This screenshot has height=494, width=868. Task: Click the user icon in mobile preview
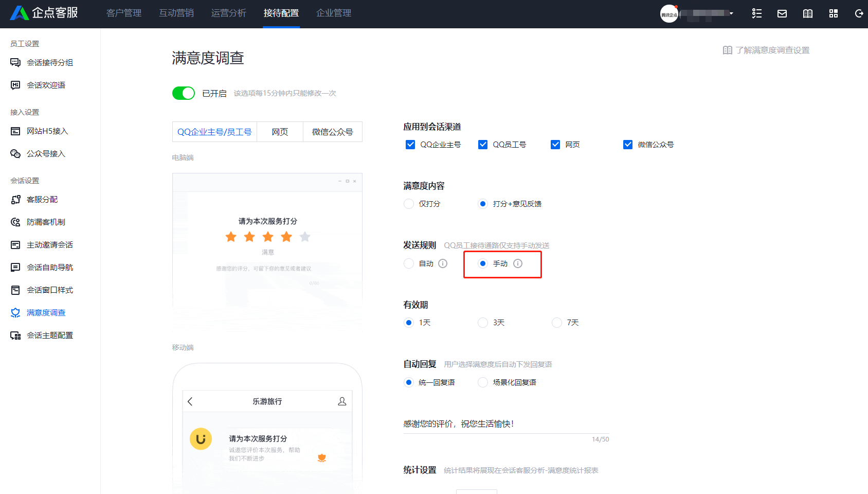click(x=342, y=401)
